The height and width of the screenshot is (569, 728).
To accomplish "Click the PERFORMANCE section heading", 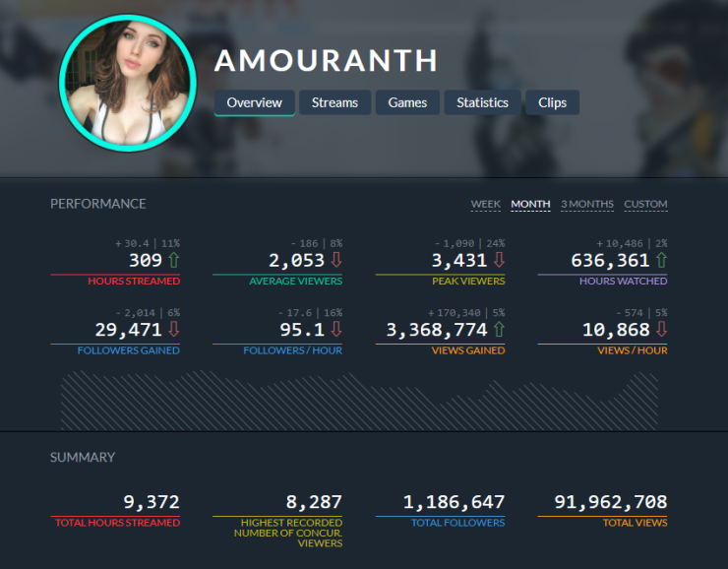I will coord(98,204).
